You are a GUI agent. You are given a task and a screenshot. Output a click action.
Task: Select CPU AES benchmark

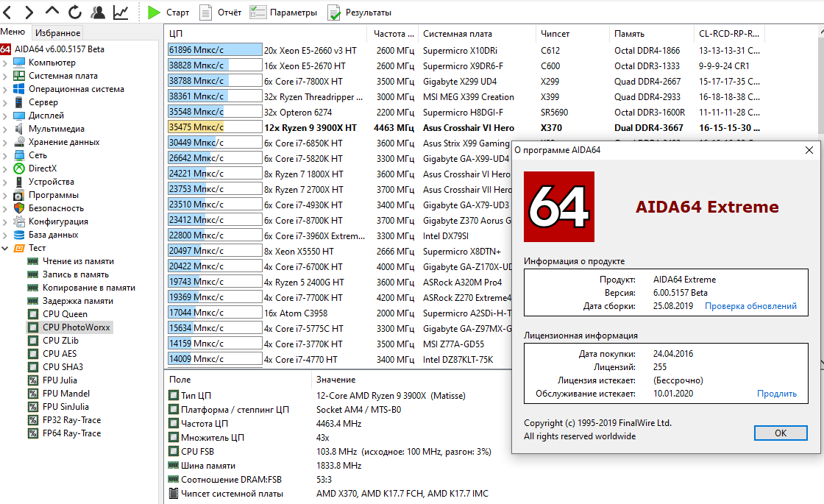tap(60, 354)
